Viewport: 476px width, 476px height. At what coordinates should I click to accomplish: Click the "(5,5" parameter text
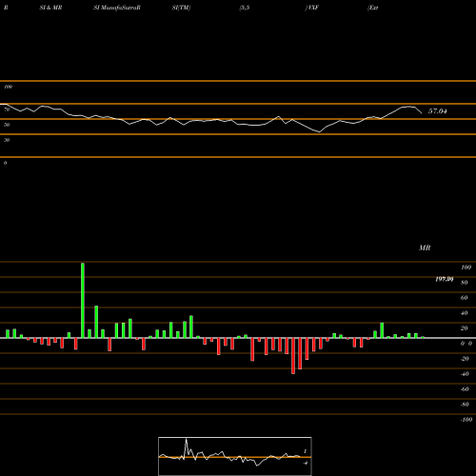click(245, 8)
